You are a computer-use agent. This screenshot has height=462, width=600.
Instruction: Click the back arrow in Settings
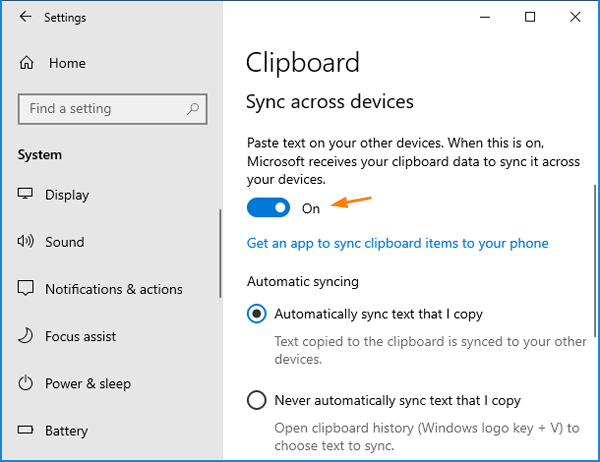25,17
